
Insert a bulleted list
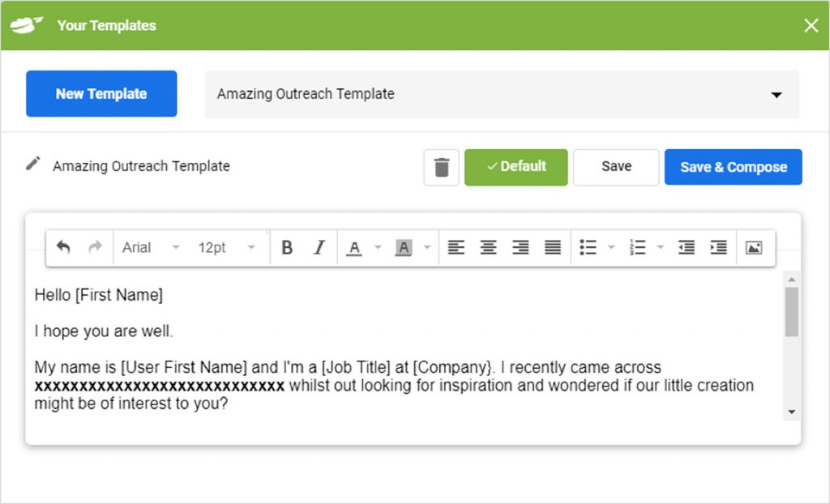[588, 247]
